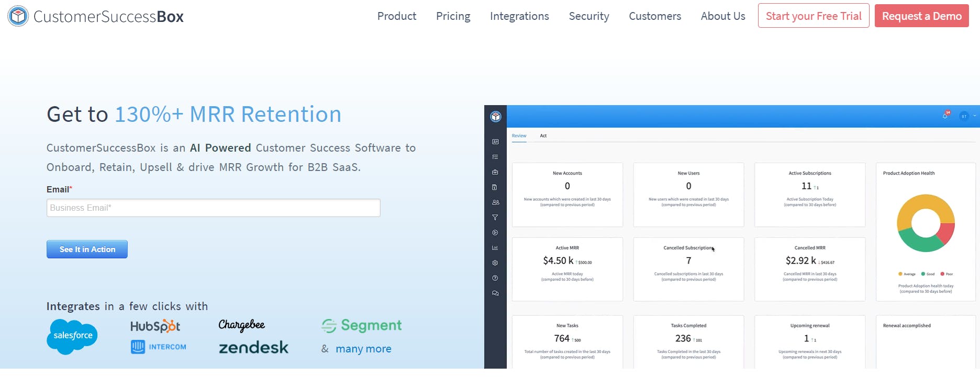Screen dimensions: 980x388
Task: Click the Upcoming renewal card title
Action: [810, 326]
